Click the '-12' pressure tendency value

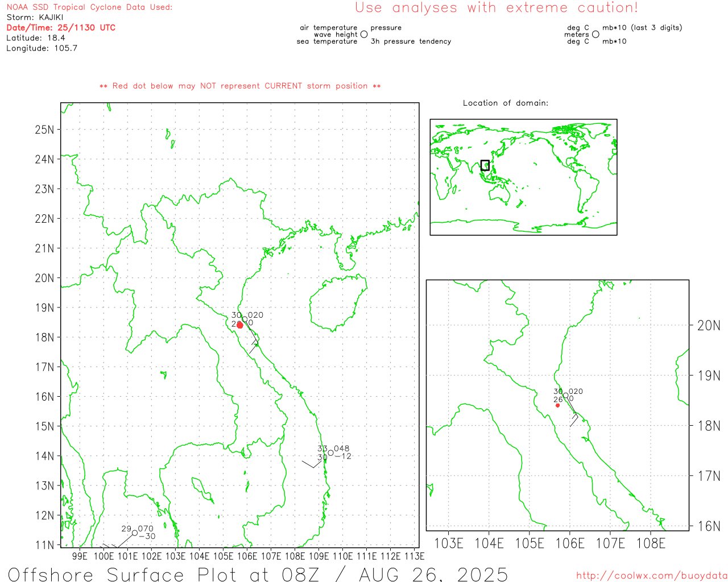click(x=343, y=456)
